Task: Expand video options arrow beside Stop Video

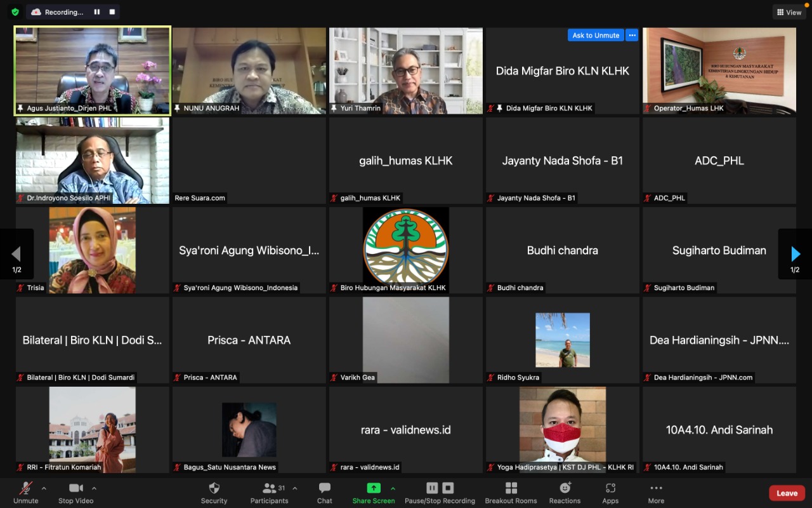Action: [x=94, y=488]
